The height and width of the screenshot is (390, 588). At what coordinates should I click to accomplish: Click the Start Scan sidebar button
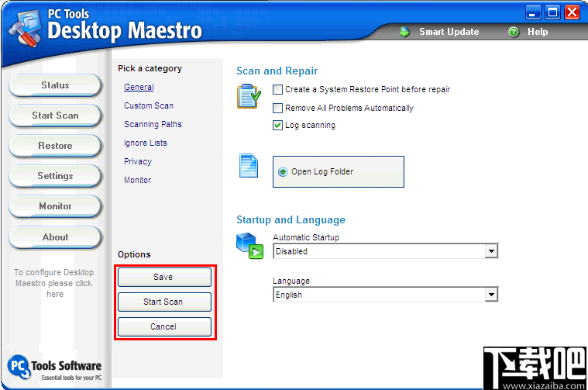click(x=55, y=116)
